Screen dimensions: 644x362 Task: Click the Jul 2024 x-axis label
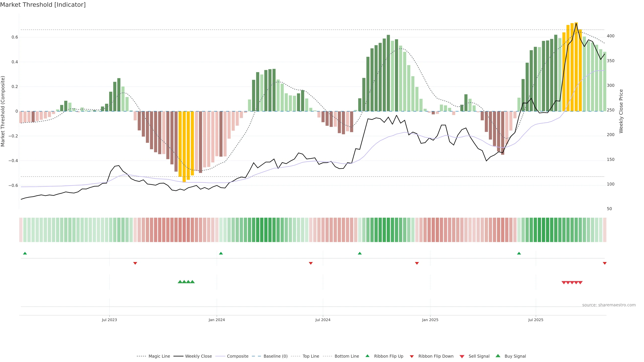click(323, 320)
